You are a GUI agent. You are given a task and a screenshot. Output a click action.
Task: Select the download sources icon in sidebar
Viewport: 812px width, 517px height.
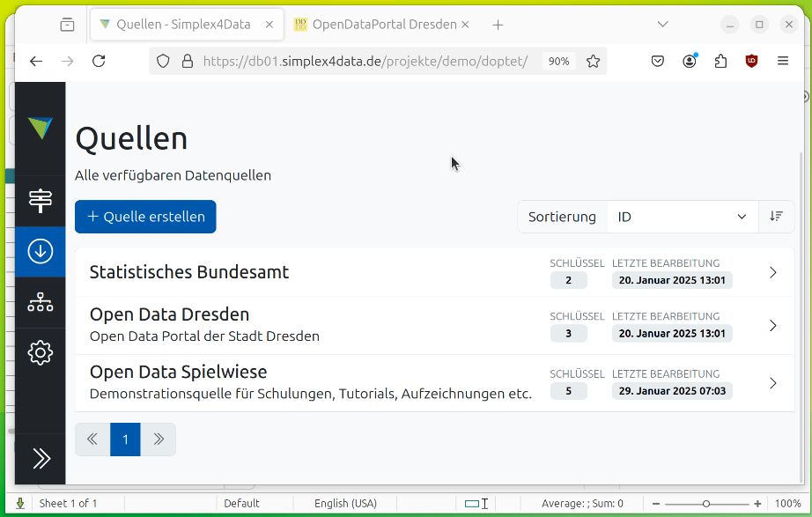(41, 251)
